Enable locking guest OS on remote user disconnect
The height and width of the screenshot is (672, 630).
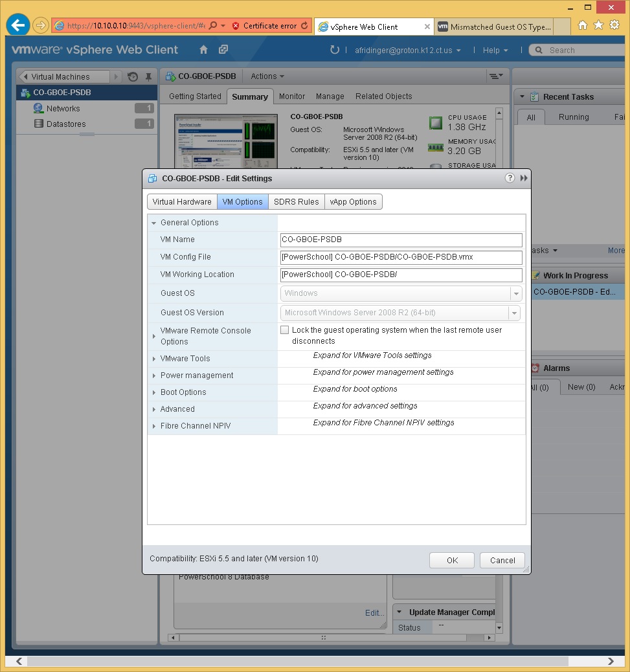284,330
